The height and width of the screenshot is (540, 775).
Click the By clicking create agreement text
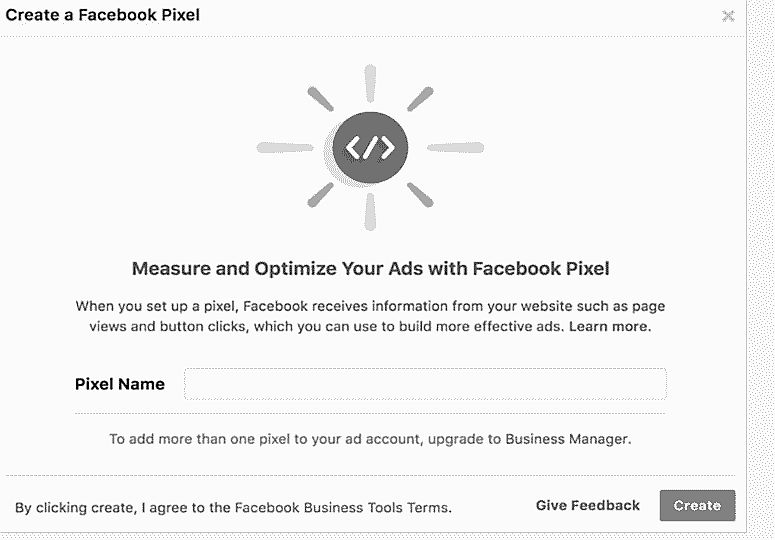233,507
